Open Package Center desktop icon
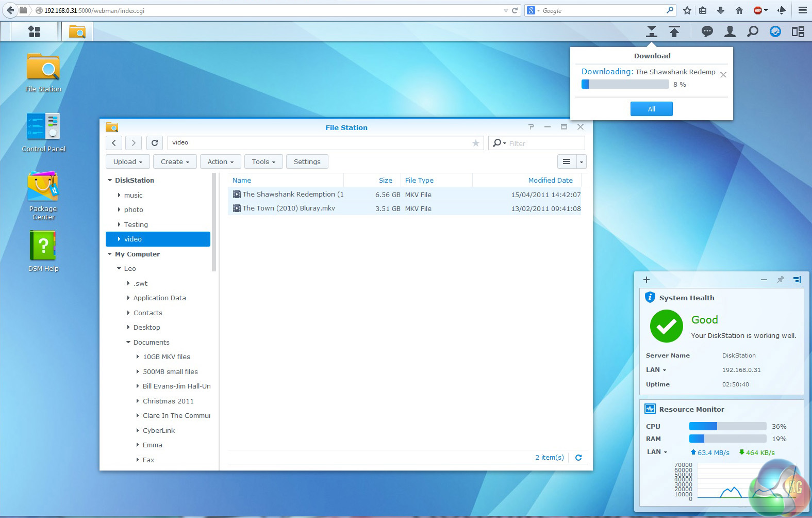Image resolution: width=812 pixels, height=518 pixels. coord(43,187)
